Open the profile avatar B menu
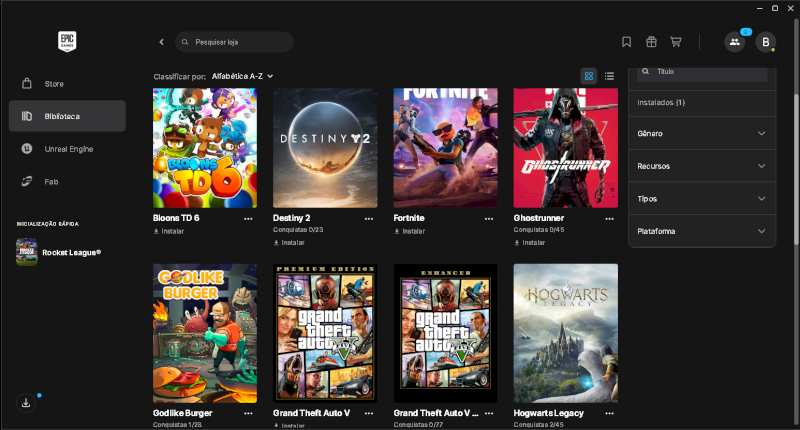Image resolution: width=800 pixels, height=430 pixels. pyautogui.click(x=765, y=42)
